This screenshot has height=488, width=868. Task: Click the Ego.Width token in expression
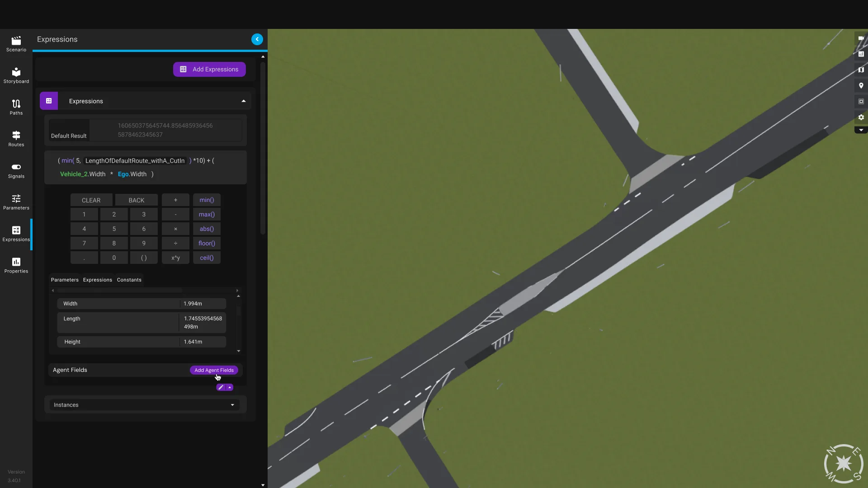(x=132, y=174)
